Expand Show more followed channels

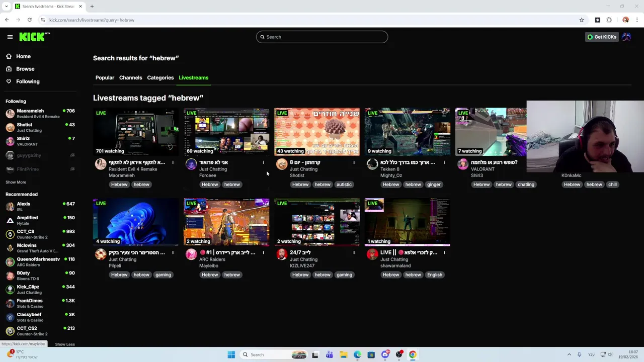click(16, 182)
